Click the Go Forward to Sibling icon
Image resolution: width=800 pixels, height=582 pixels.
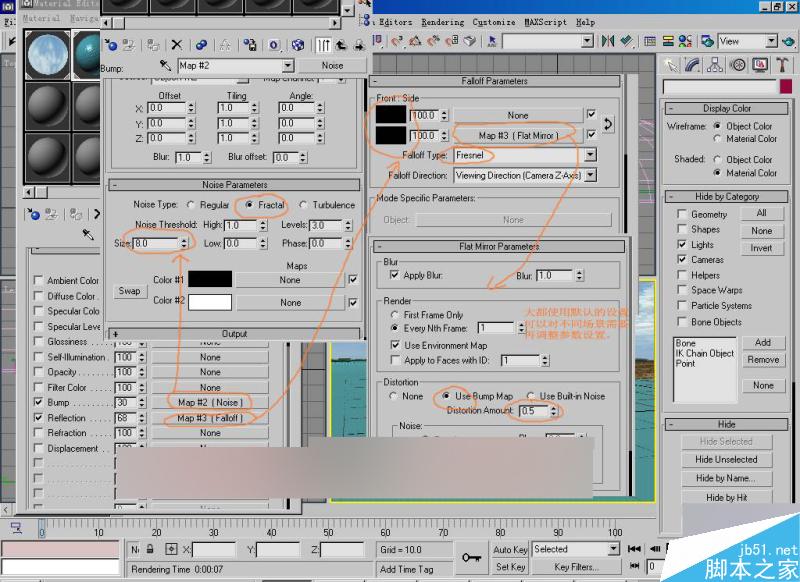(x=357, y=45)
